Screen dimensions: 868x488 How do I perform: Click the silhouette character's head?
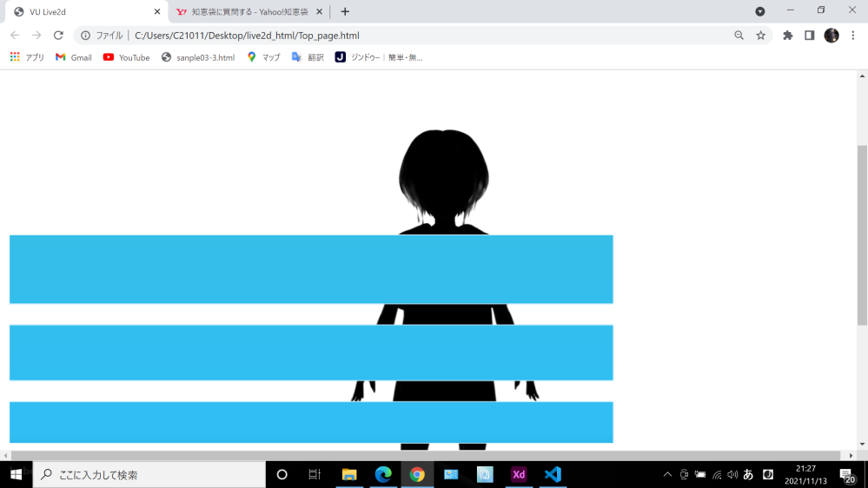click(443, 177)
